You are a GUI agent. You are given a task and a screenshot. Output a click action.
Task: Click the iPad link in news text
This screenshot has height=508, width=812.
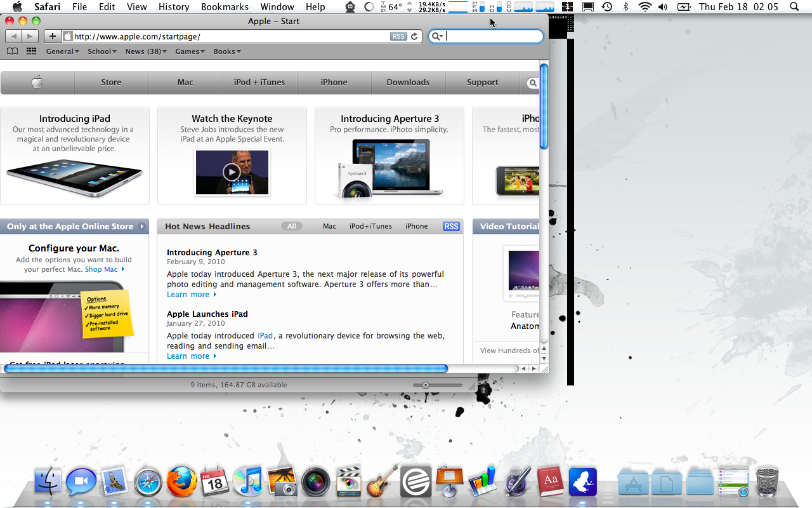coord(265,336)
